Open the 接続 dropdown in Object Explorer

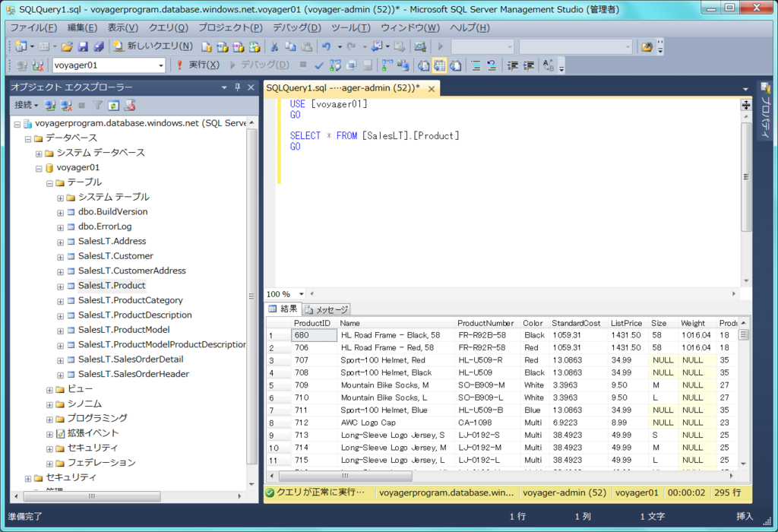(x=27, y=105)
